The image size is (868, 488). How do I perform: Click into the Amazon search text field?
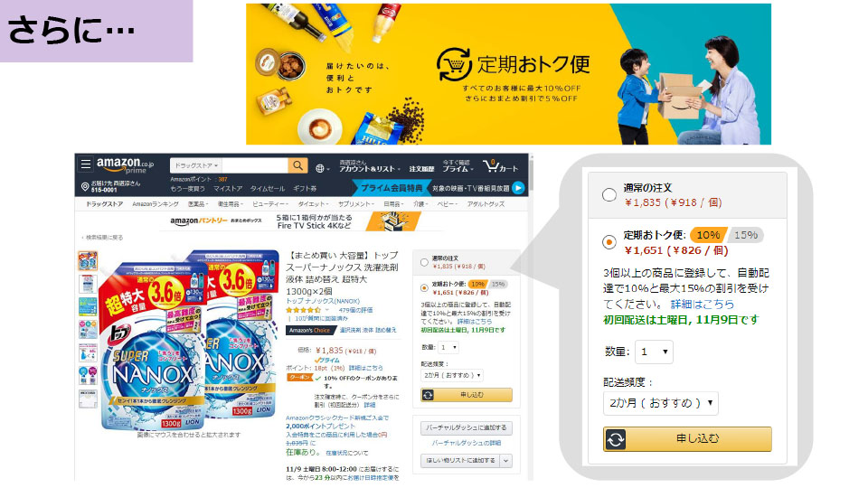pyautogui.click(x=255, y=165)
